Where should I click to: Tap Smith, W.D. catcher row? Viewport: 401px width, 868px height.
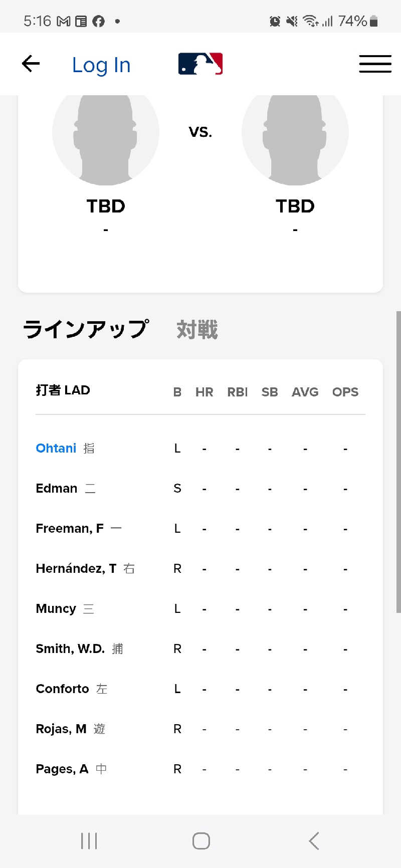tap(70, 648)
